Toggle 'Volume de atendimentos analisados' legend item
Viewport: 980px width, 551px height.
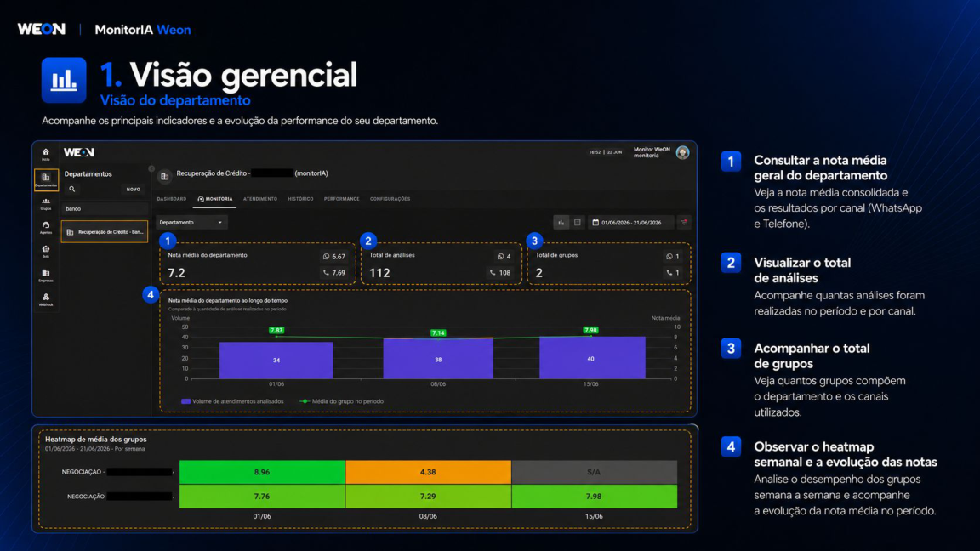coord(232,401)
